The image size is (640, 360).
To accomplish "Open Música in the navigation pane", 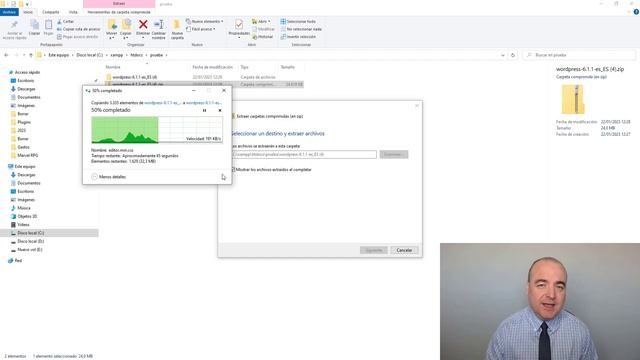I will coord(24,208).
